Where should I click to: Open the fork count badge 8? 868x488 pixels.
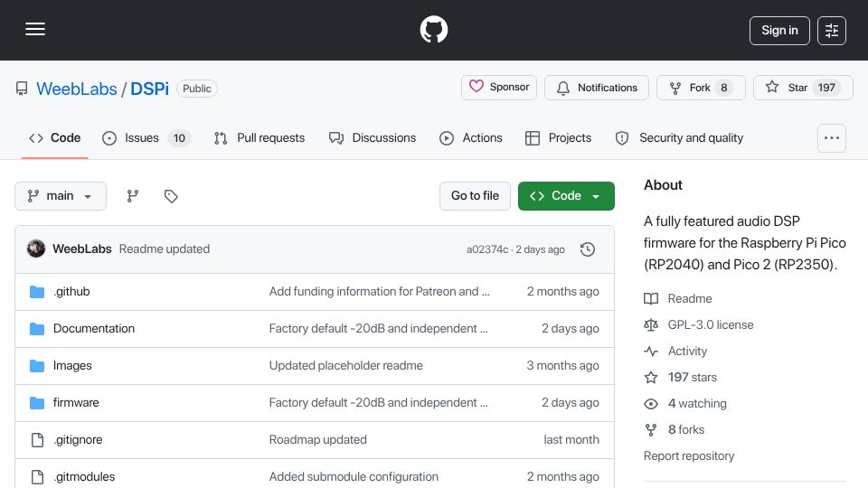723,88
